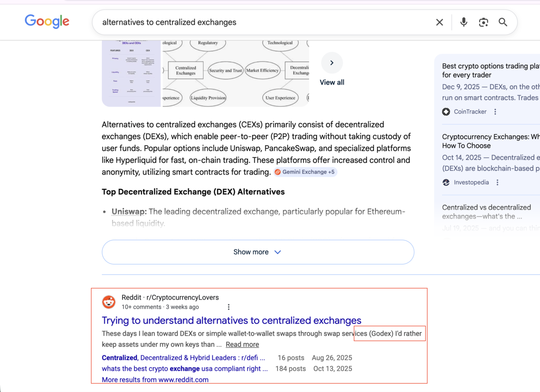Image resolution: width=540 pixels, height=392 pixels.
Task: Open More results from www.reddit.com
Action: click(155, 380)
